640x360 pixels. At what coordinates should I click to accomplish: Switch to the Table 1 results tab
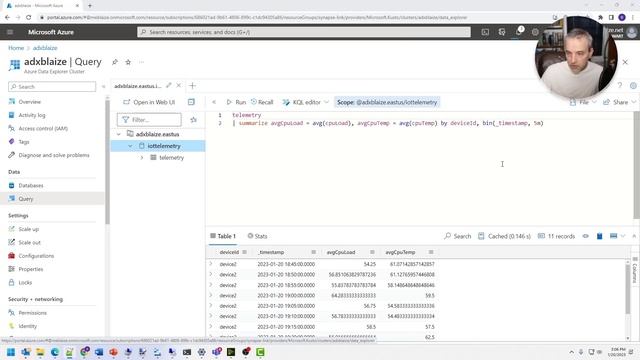223,236
